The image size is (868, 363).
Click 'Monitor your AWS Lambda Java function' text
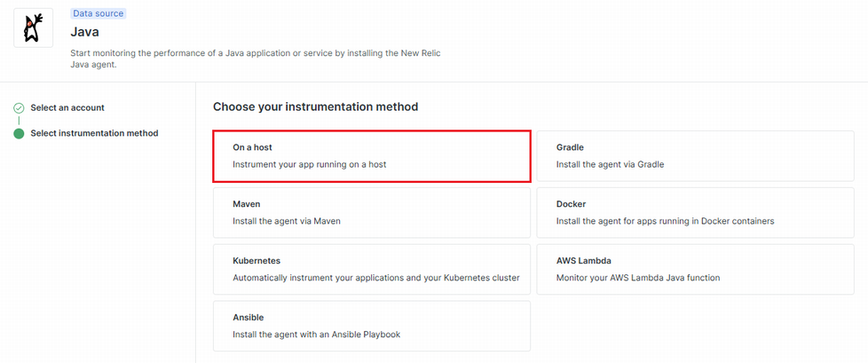[x=638, y=278]
